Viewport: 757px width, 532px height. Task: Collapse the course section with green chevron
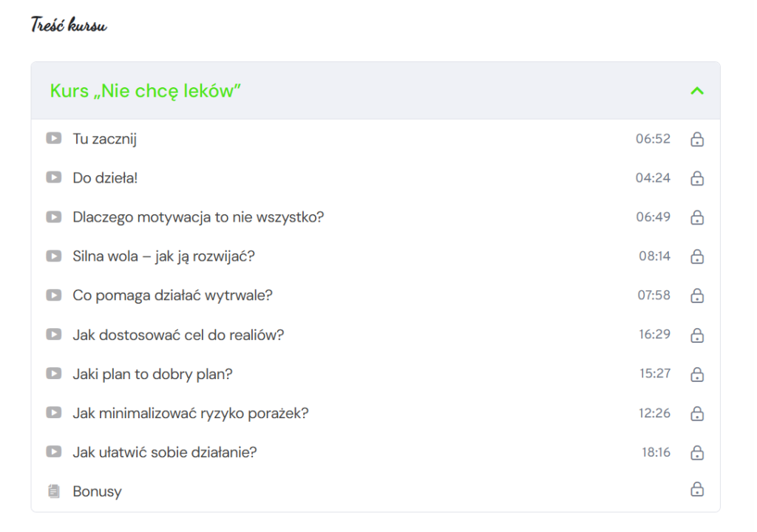click(696, 91)
